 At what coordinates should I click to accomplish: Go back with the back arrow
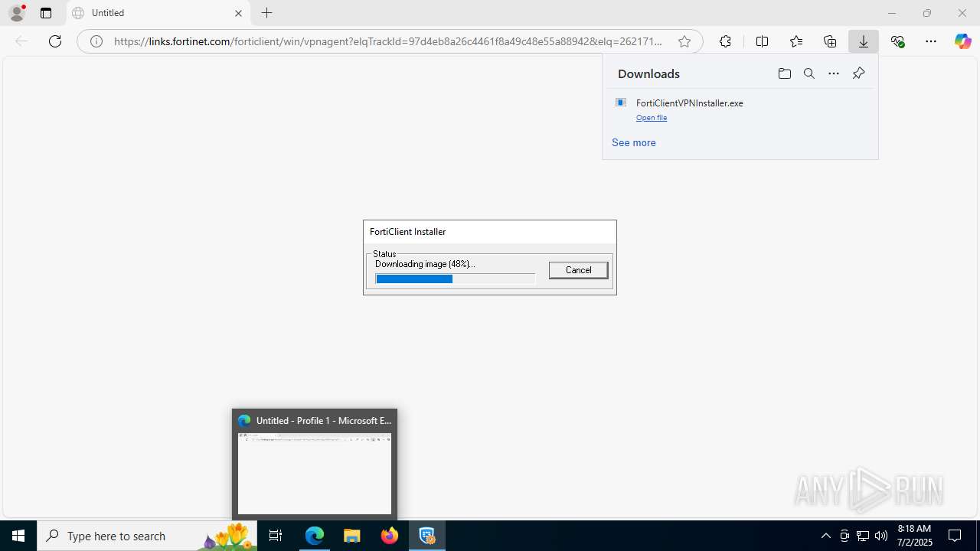point(21,41)
